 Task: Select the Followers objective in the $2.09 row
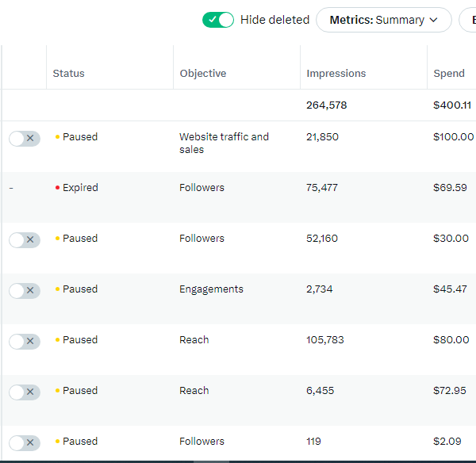pos(202,441)
